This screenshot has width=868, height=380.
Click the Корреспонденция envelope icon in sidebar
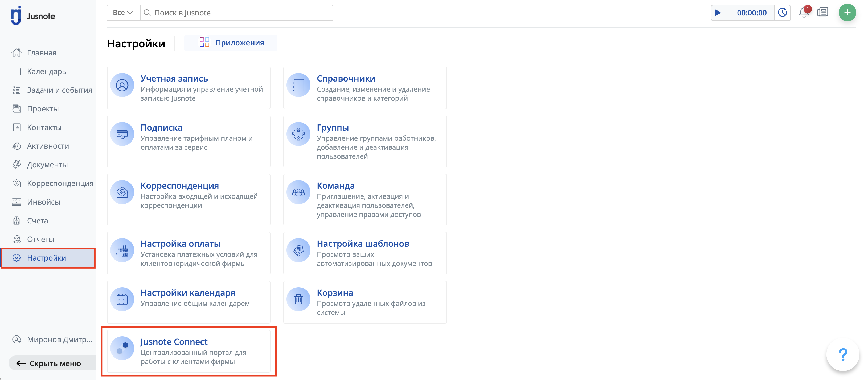click(17, 183)
